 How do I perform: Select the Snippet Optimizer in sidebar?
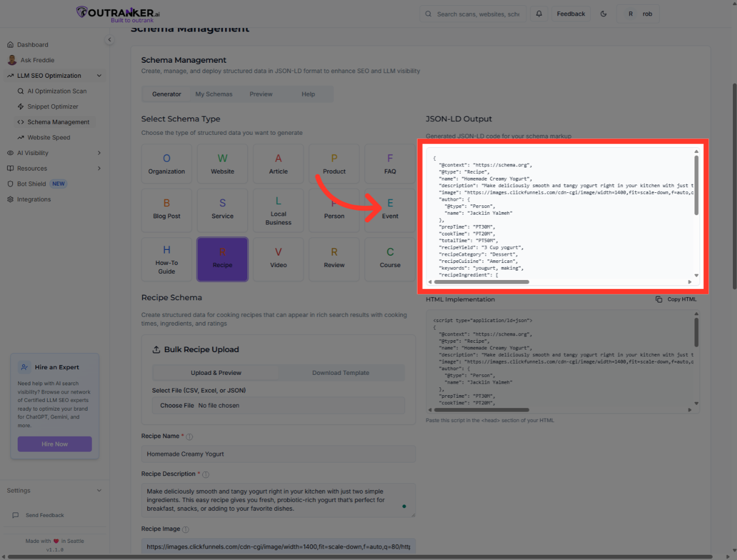(x=53, y=106)
